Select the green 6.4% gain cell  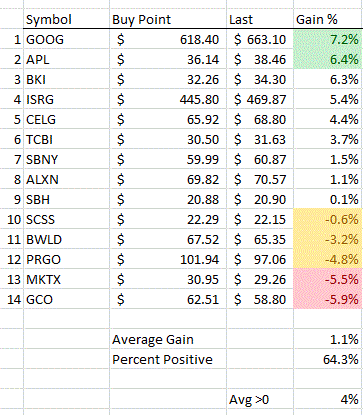pos(328,59)
